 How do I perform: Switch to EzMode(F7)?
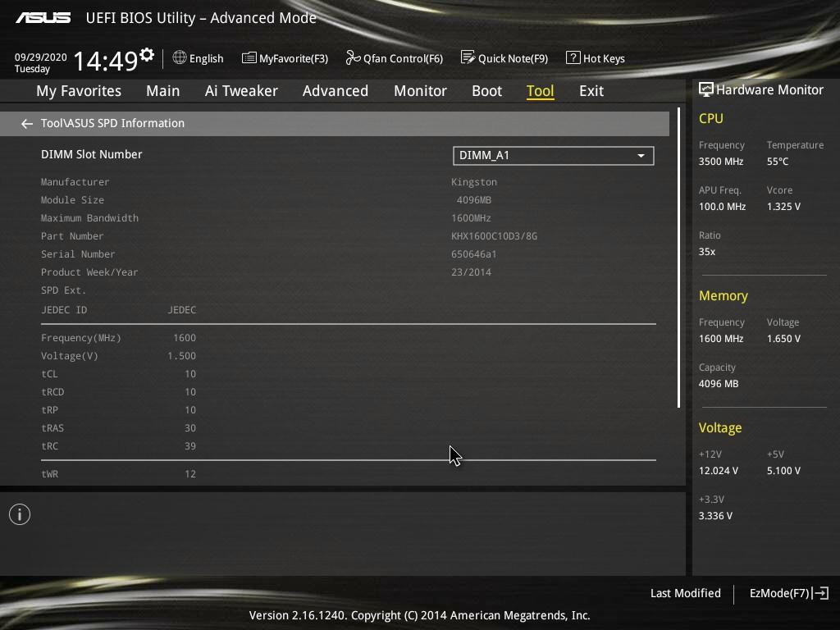789,593
